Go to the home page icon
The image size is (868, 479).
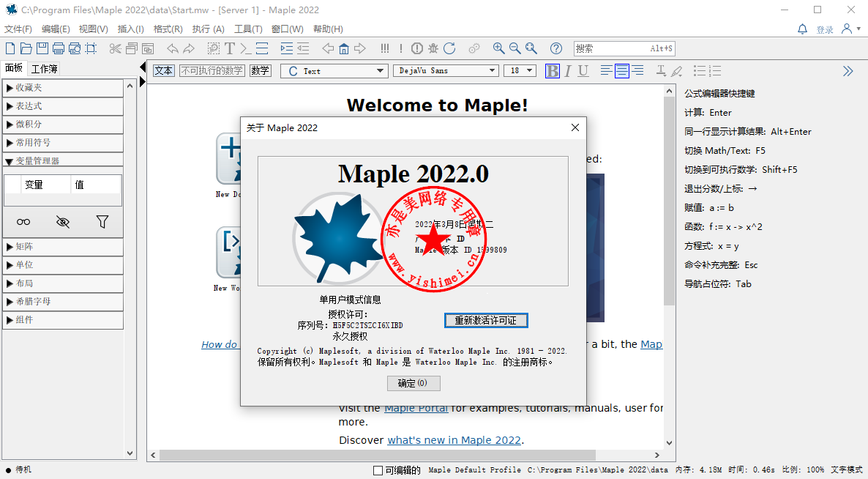(x=344, y=49)
